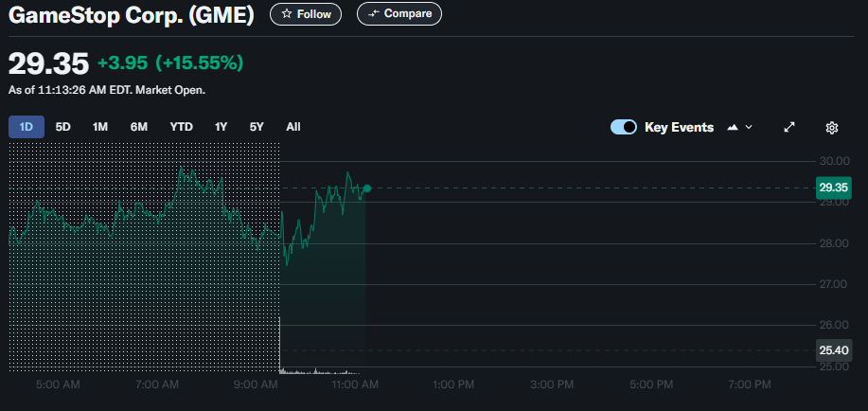Show the All time range

tap(293, 127)
